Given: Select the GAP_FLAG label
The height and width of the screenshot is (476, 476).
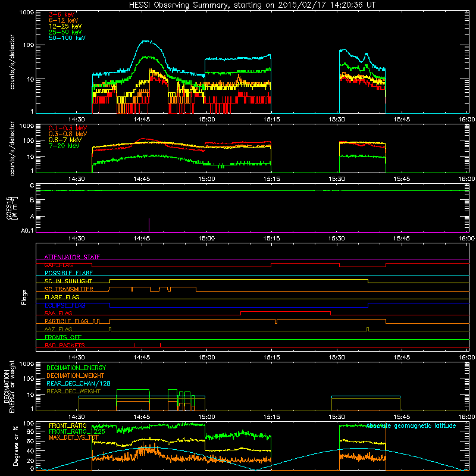Looking at the screenshot, I should tap(58, 265).
